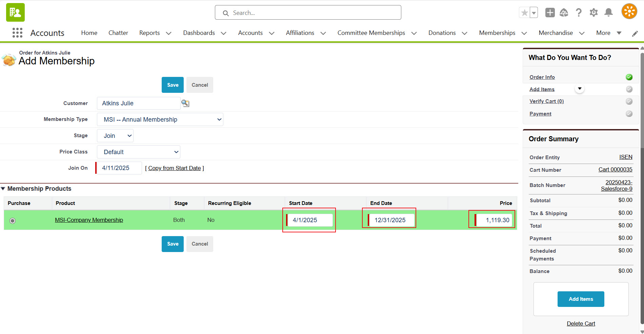Click the Help question mark icon
The height and width of the screenshot is (334, 644).
point(579,13)
